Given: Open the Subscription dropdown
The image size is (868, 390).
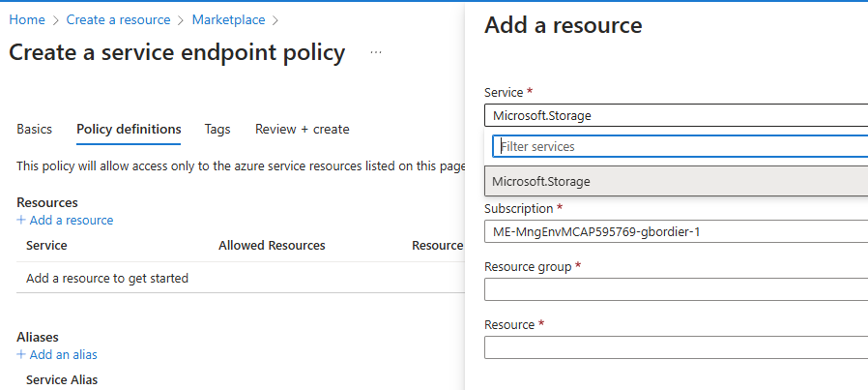Looking at the screenshot, I should pos(676,231).
